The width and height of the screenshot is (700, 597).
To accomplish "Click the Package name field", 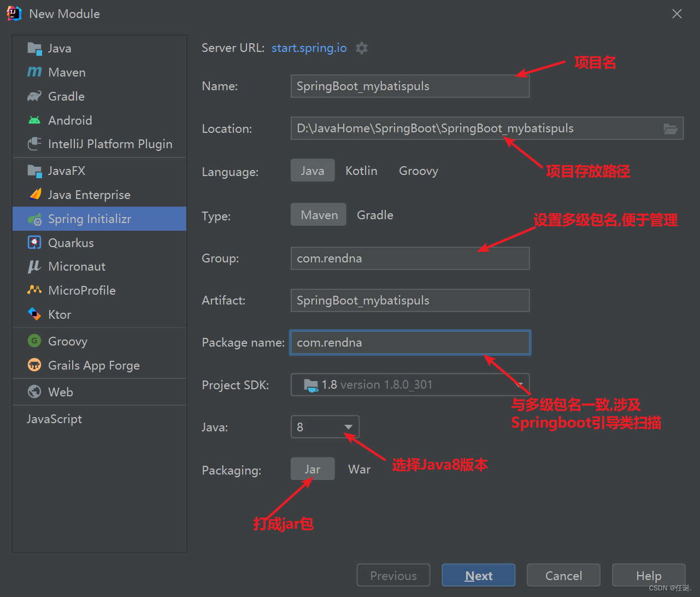I will point(410,343).
